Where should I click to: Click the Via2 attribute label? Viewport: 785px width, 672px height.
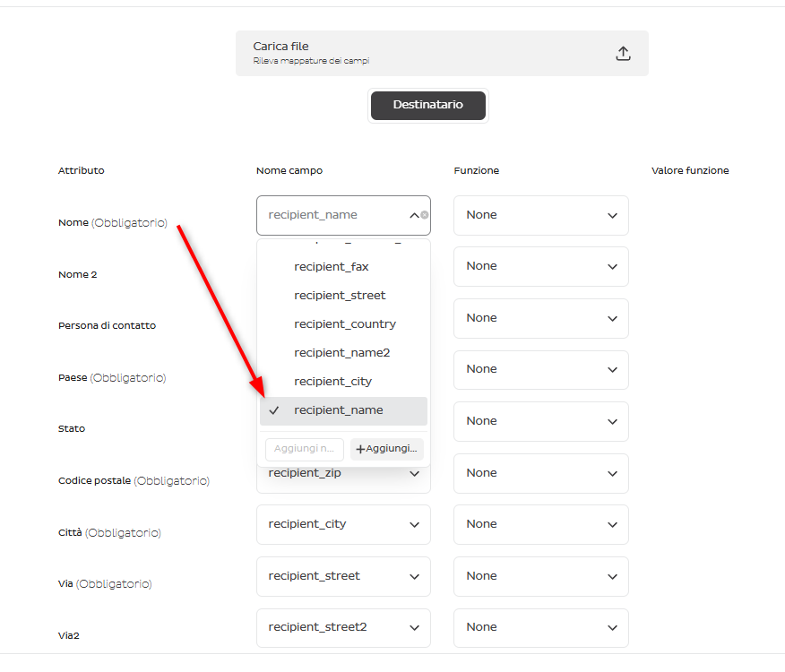coord(69,636)
